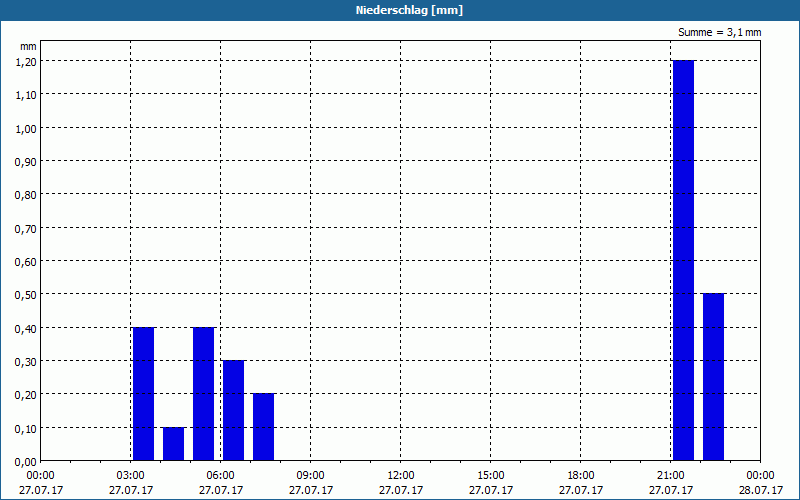
Task: Click the Niederschlag [mm] chart title
Action: pos(409,10)
